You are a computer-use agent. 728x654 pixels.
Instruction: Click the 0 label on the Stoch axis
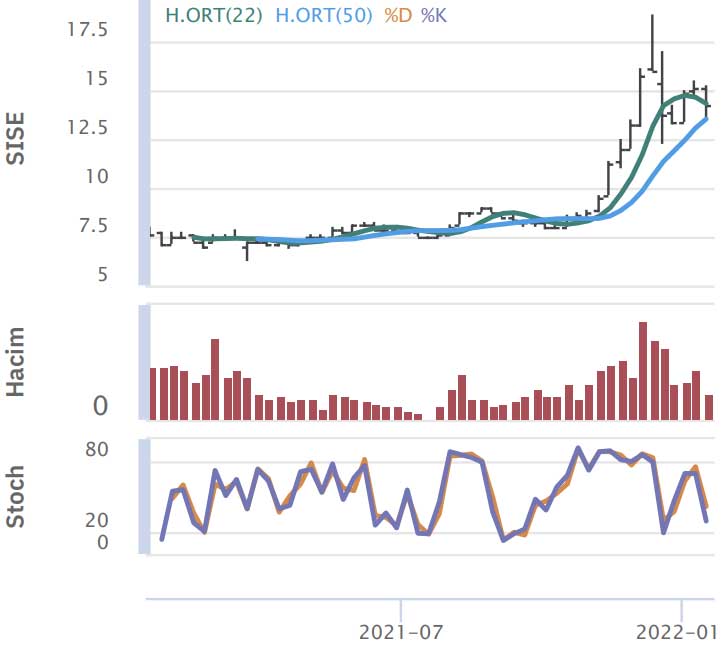(x=103, y=542)
